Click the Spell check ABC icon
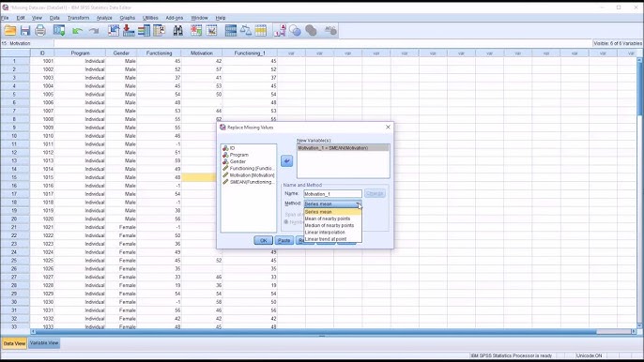 (x=330, y=30)
